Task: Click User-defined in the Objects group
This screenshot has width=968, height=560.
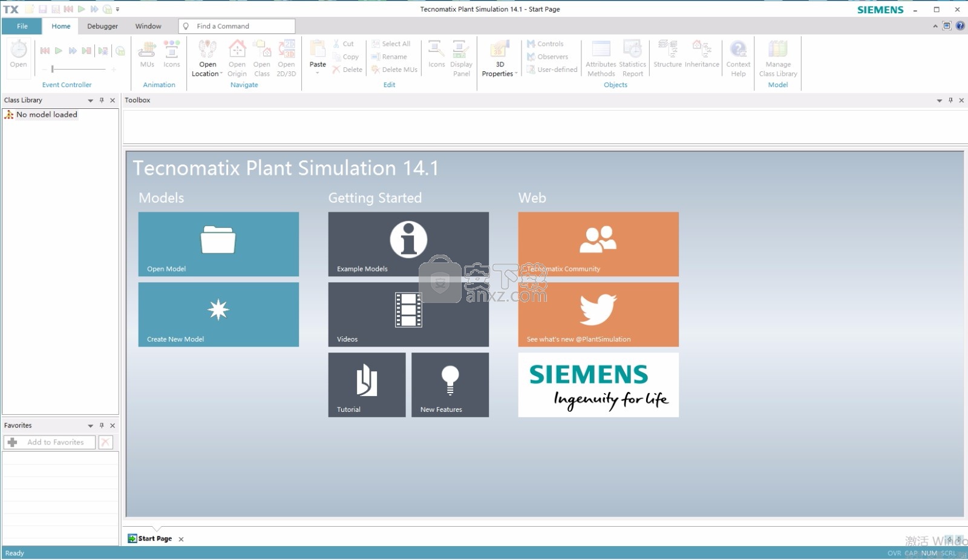Action: 552,70
